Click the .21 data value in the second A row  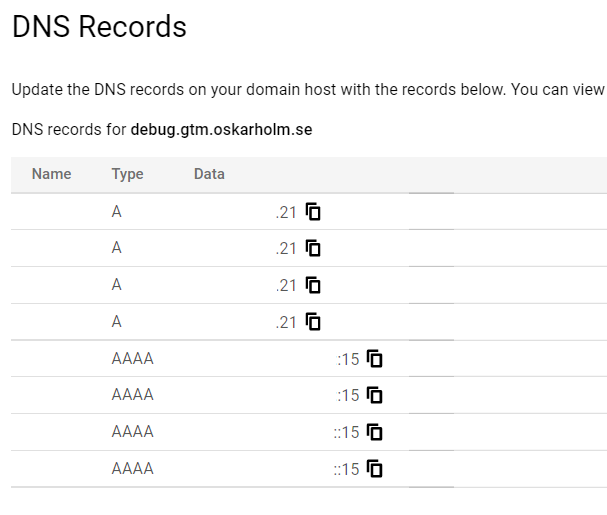(x=287, y=249)
